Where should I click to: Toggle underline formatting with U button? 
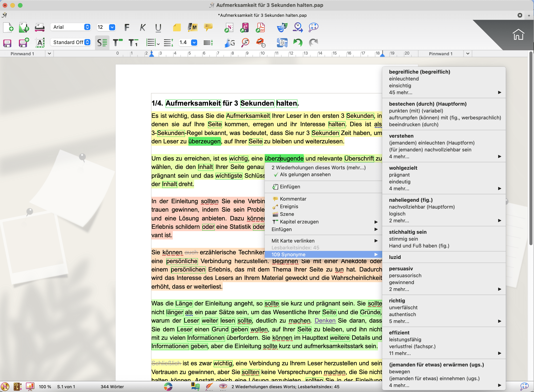(x=158, y=27)
